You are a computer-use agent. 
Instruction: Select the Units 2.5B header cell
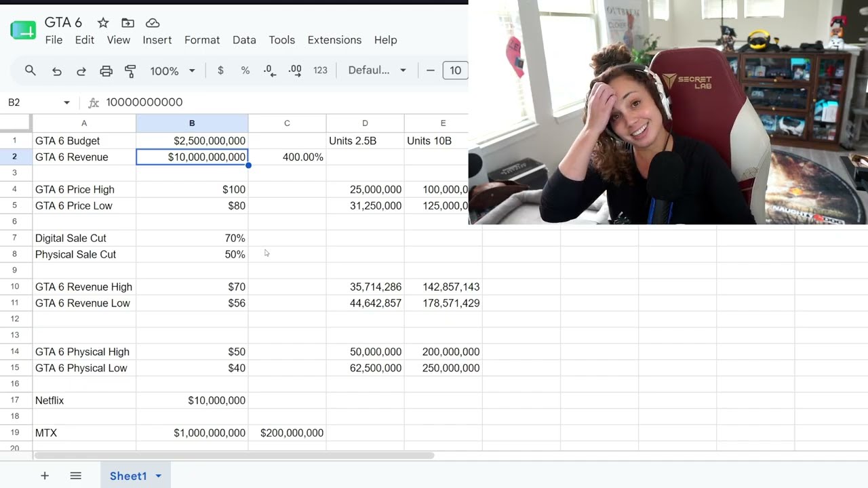click(x=365, y=141)
